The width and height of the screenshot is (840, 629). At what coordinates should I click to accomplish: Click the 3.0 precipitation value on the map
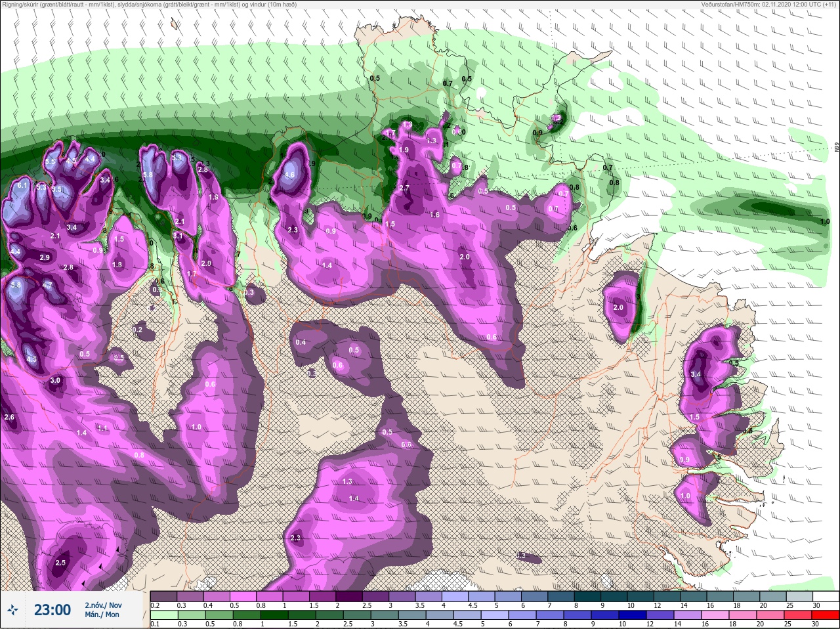point(55,380)
